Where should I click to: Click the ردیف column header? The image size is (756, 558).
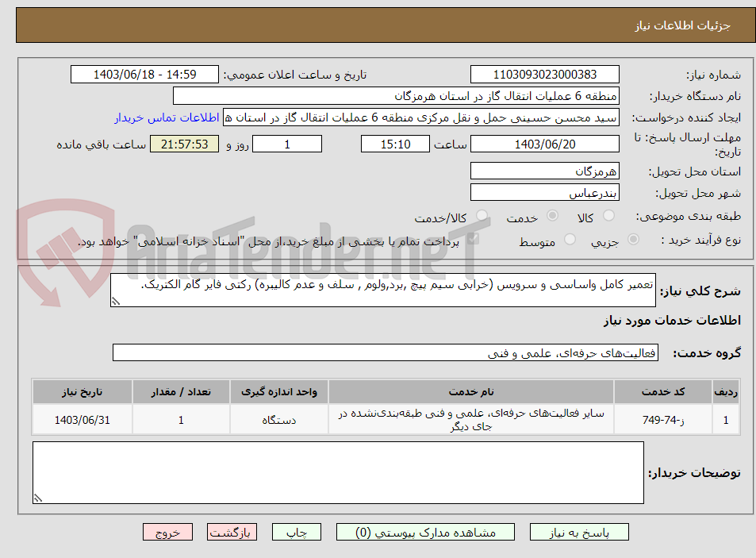pyautogui.click(x=726, y=391)
